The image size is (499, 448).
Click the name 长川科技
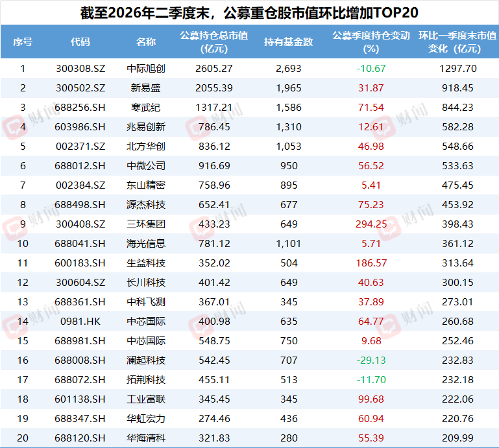click(146, 282)
